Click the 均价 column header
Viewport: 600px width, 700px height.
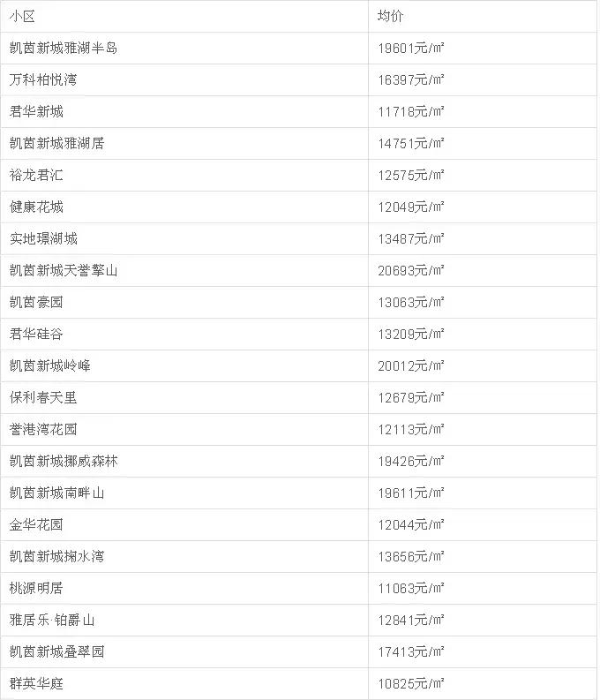(x=390, y=16)
